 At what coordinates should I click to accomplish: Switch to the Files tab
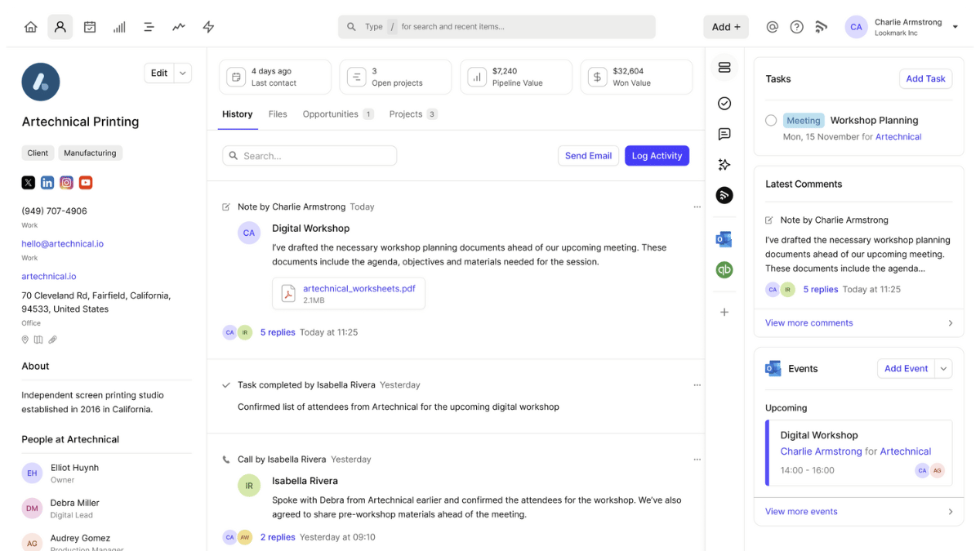click(278, 114)
